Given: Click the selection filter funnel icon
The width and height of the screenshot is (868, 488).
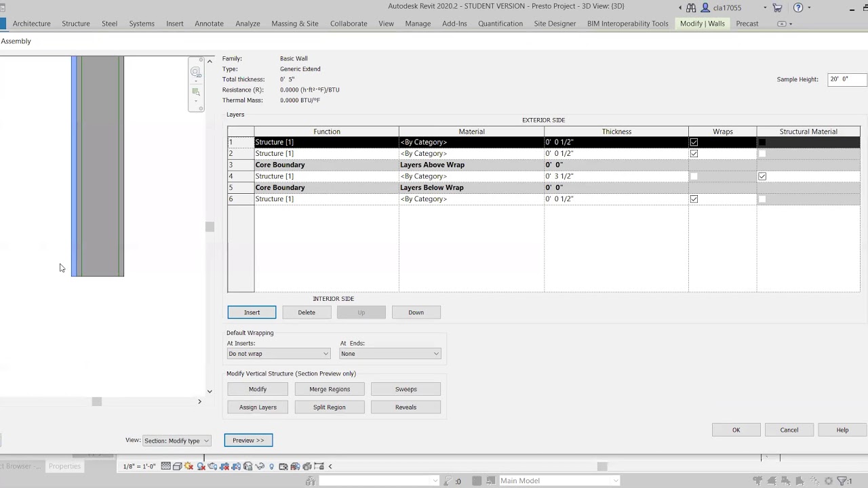Looking at the screenshot, I should tap(842, 481).
